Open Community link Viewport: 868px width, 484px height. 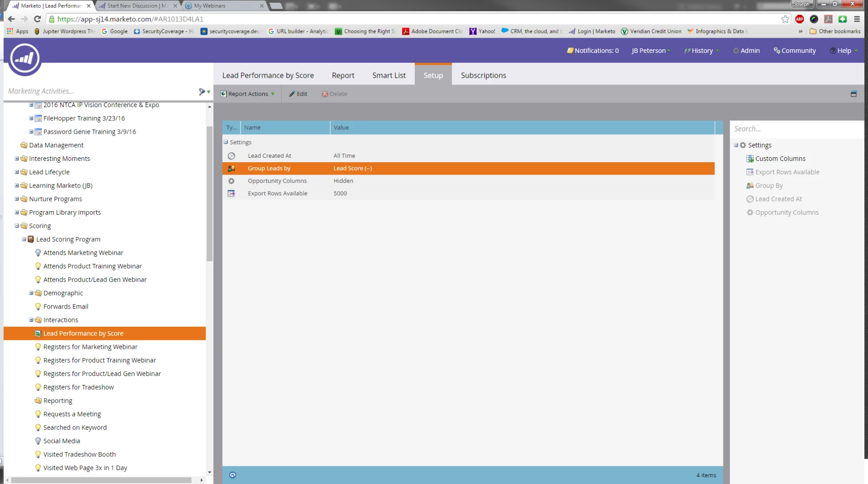[795, 51]
